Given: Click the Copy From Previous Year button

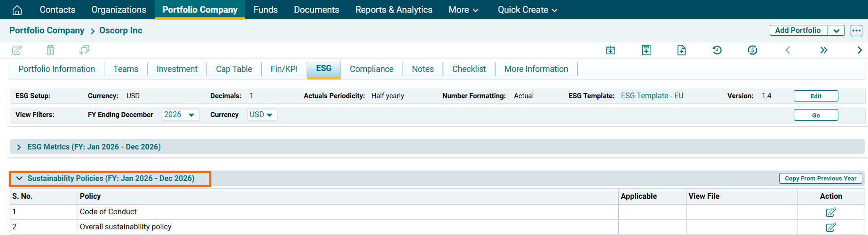Looking at the screenshot, I should 821,179.
